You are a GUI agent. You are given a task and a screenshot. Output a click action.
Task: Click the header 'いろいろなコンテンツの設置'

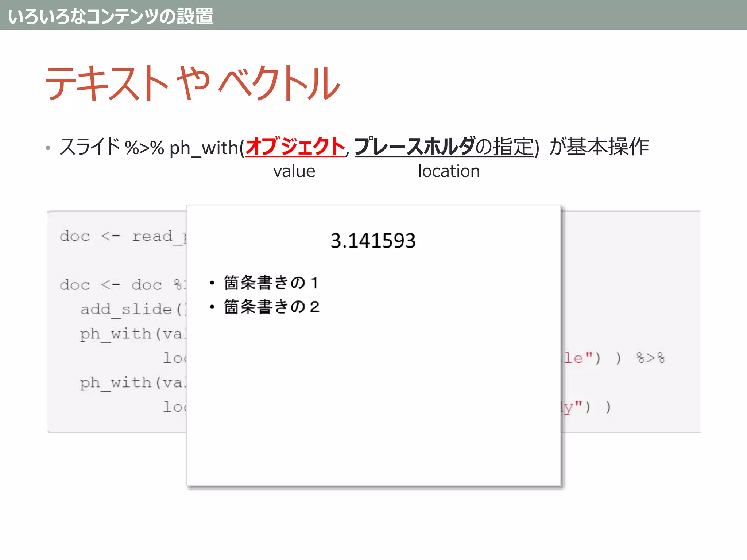(x=110, y=17)
